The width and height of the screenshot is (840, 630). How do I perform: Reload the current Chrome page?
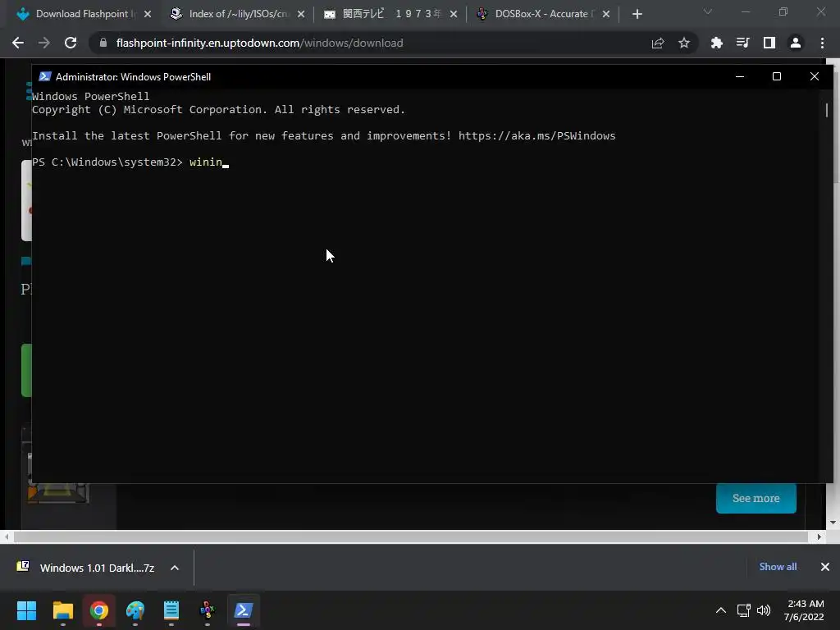71,43
